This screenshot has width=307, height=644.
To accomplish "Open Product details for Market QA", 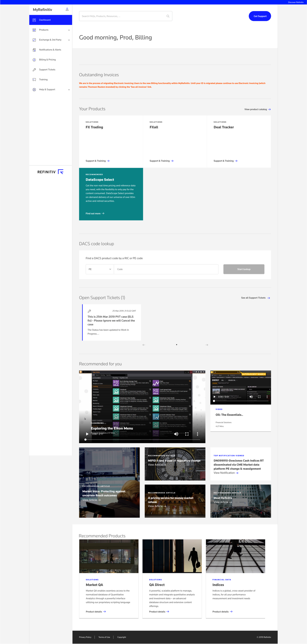I will (96, 612).
